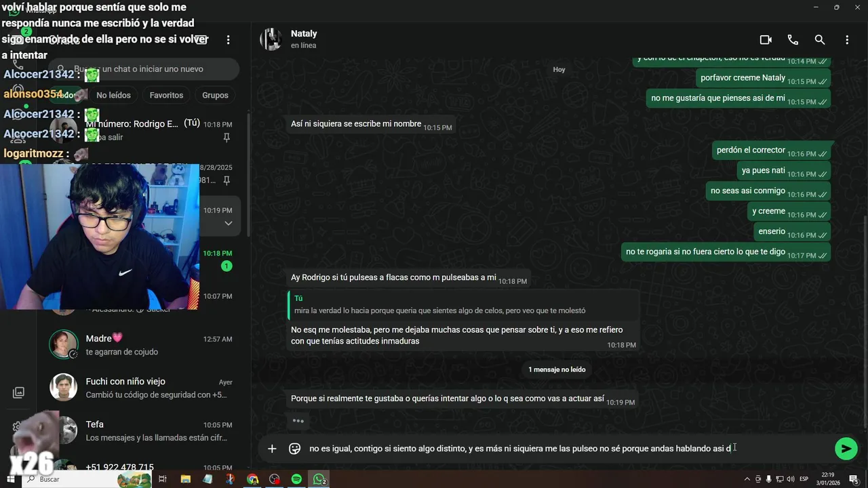The width and height of the screenshot is (868, 488).
Task: Open the Mi número Rodrigo chat
Action: tap(142, 130)
